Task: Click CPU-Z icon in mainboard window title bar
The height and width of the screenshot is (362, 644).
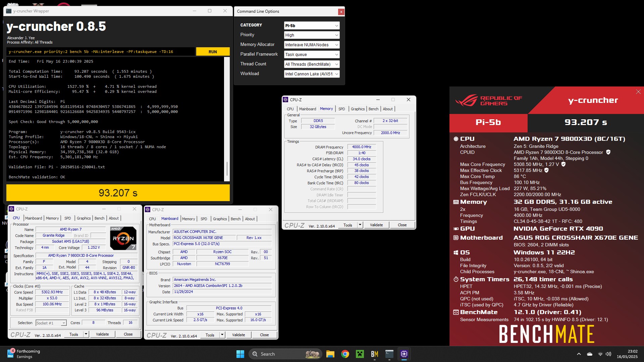Action: (x=148, y=209)
